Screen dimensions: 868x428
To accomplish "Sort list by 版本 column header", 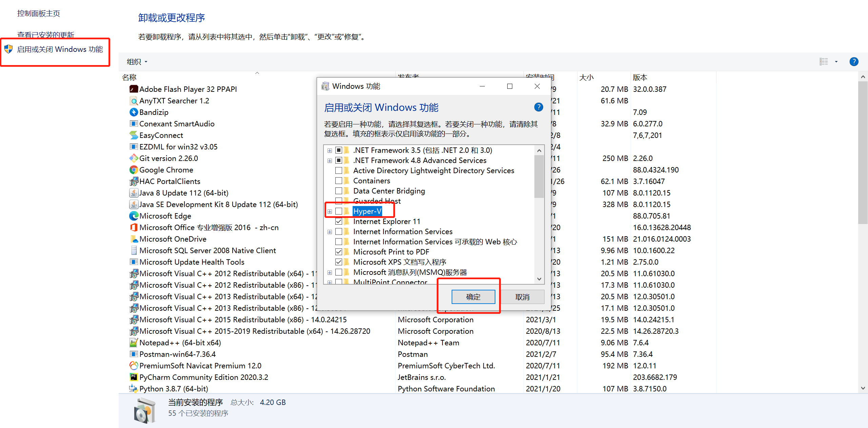I will [x=640, y=77].
